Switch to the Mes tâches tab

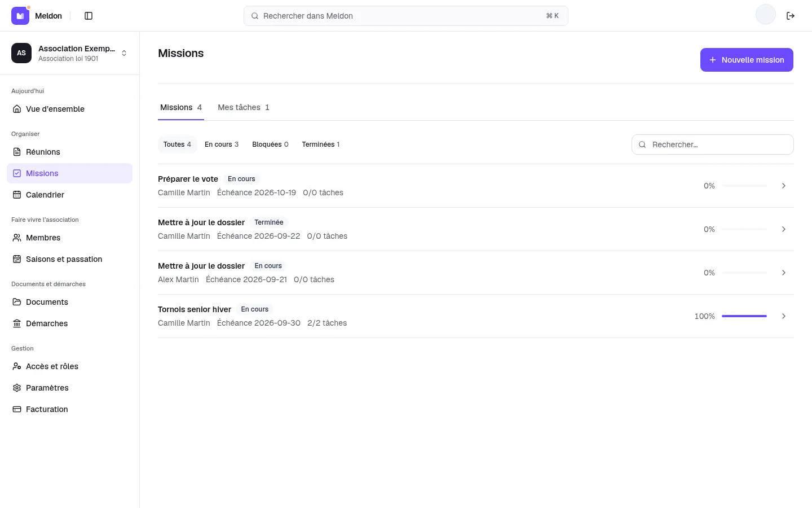click(x=244, y=107)
